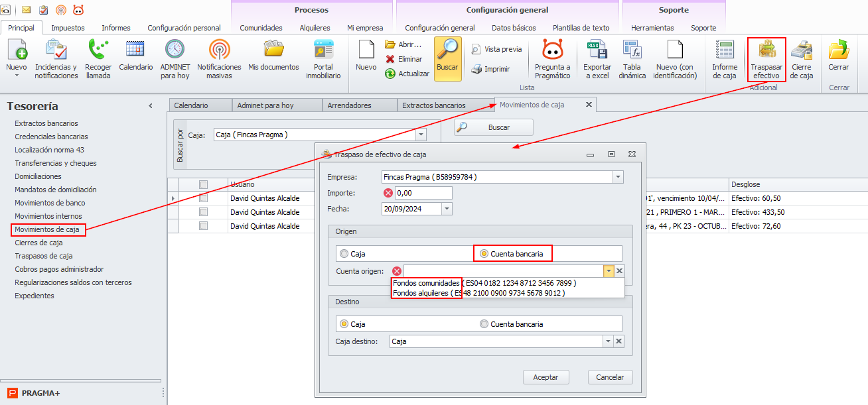
Task: Check the second David Quintas Alcalde row
Action: point(203,212)
